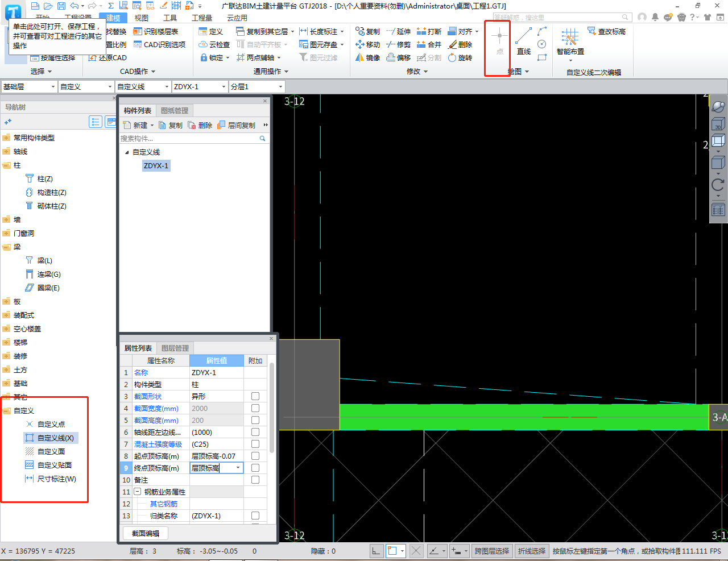Click the Sum calculation (Σ) icon
This screenshot has height=561, width=728.
click(x=111, y=6)
